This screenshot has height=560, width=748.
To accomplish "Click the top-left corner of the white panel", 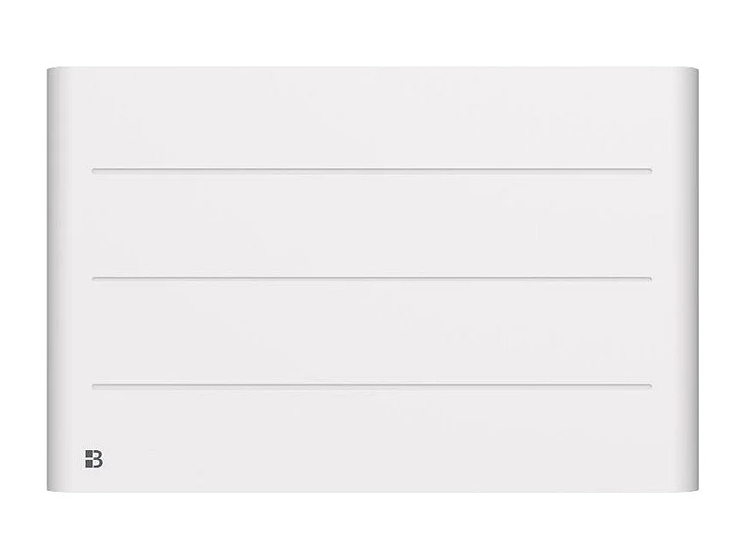I will (x=50, y=70).
